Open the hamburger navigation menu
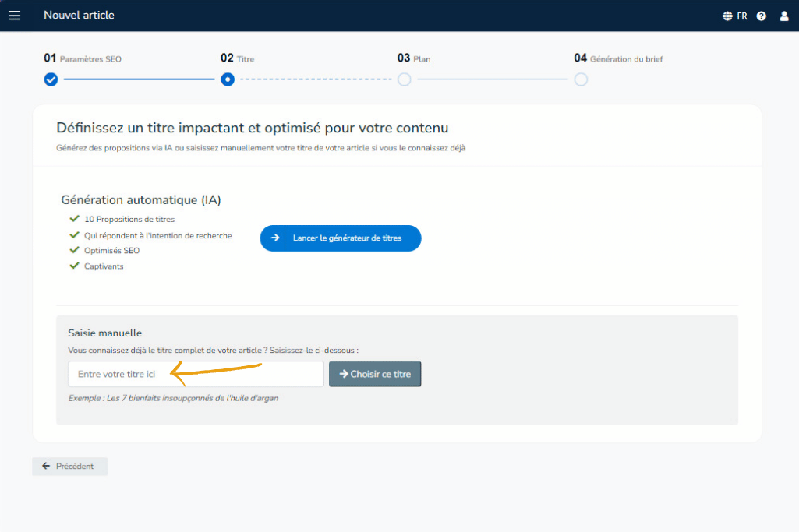The image size is (799, 532). click(14, 16)
